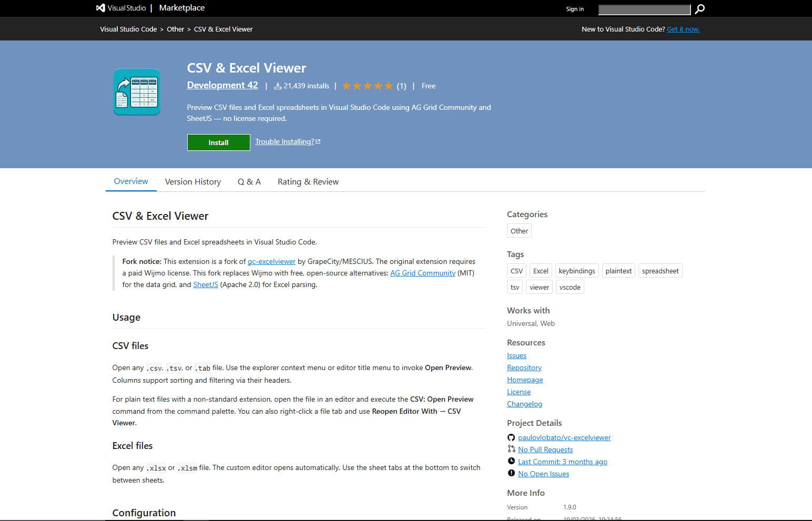Click the GitHub icon beside paulovlobato/vc-excelviewer
The height and width of the screenshot is (521, 812).
511,437
